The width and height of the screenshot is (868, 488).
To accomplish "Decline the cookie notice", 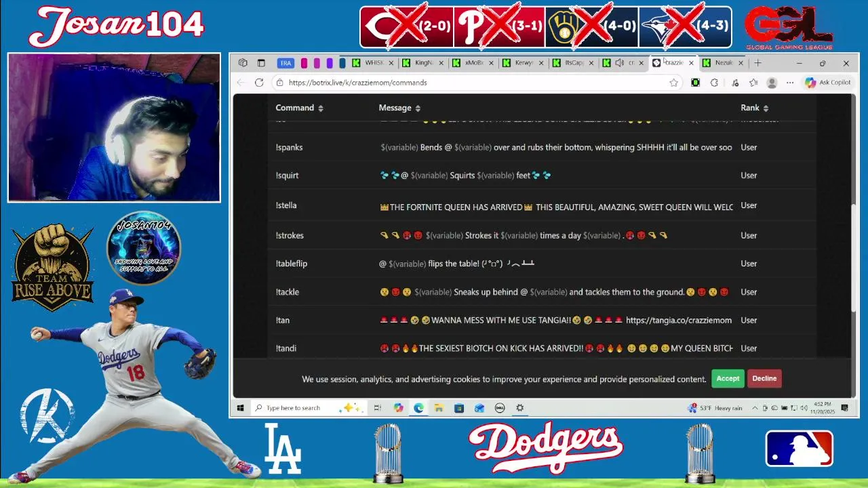I will [764, 379].
